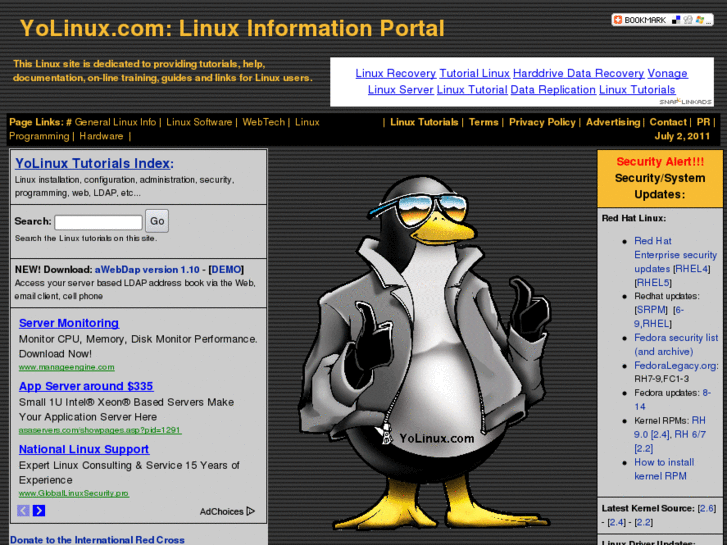
Task: Open Fedora updates 8-14 link
Action: click(x=672, y=399)
